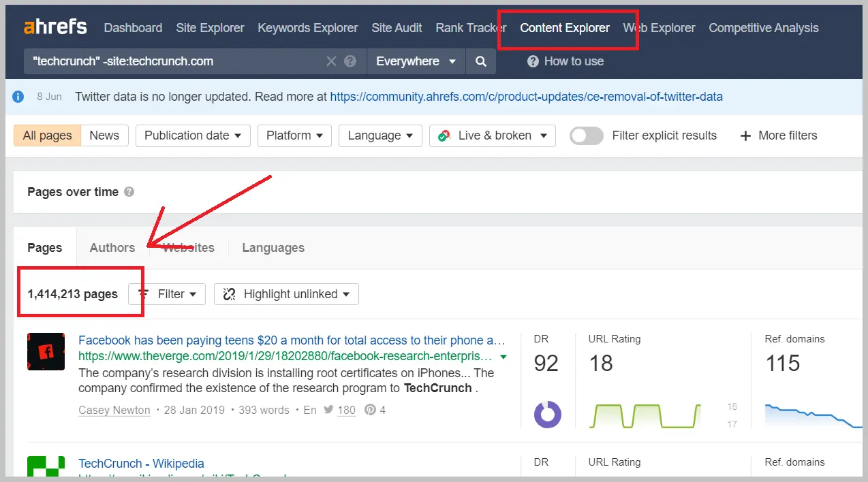Switch to the Websites tab
Screen dimensions: 868x482
pos(188,248)
